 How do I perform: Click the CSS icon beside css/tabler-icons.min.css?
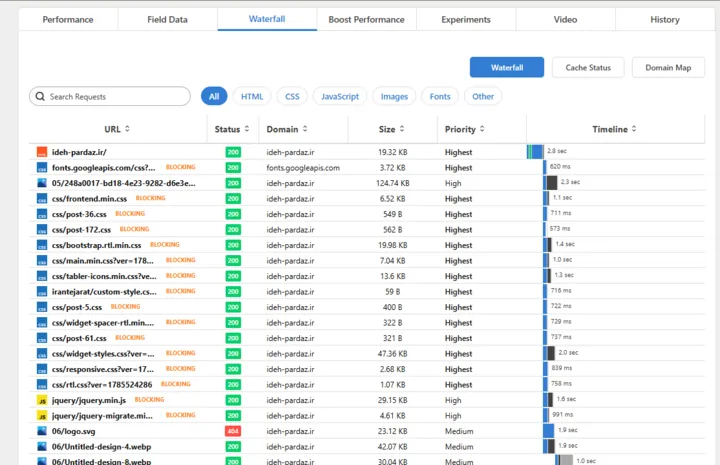[x=42, y=276]
